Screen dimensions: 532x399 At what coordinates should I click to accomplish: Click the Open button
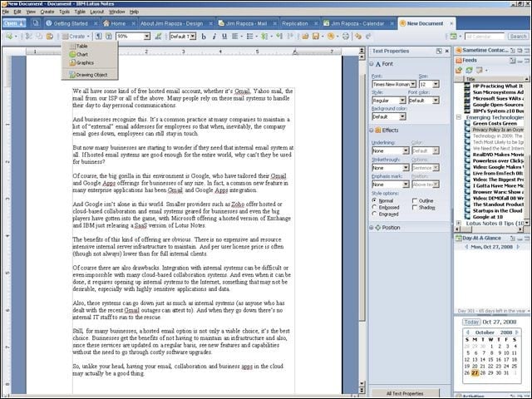click(14, 23)
